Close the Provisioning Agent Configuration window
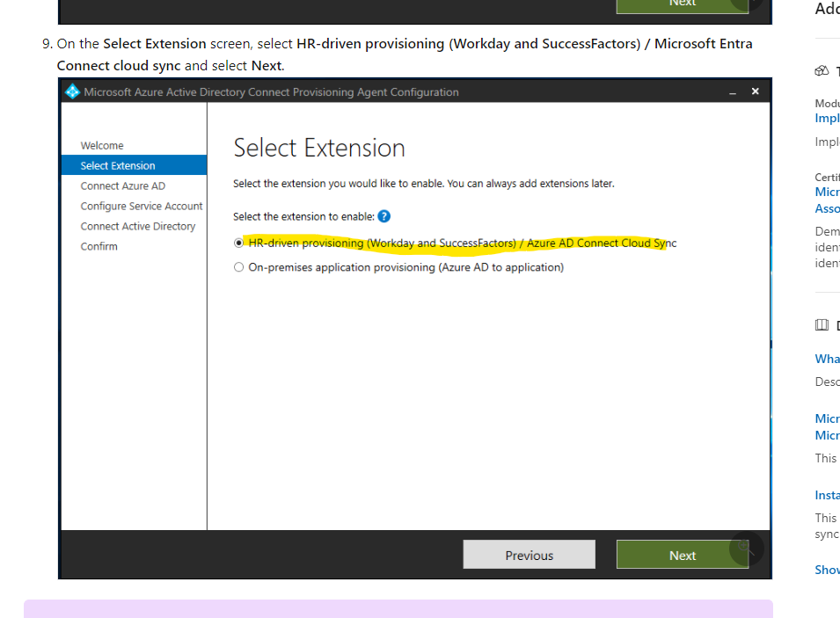Screen dimensions: 840x618 (756, 91)
